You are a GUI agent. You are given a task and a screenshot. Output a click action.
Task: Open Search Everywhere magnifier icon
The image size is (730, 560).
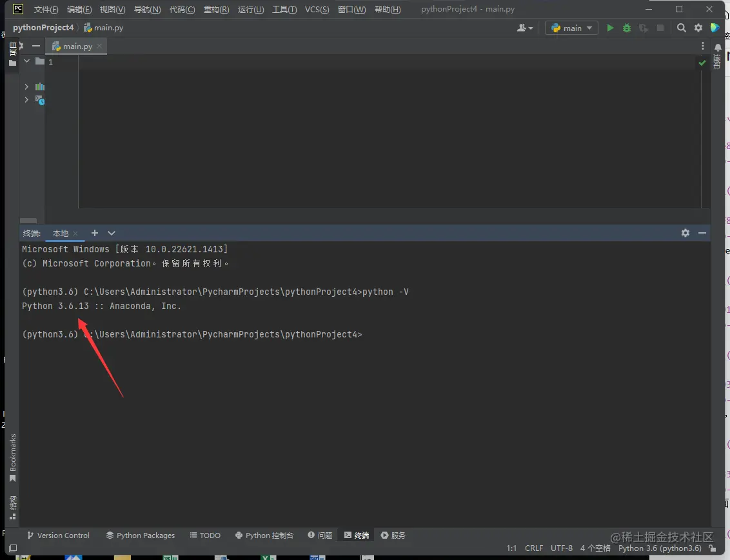(x=681, y=28)
